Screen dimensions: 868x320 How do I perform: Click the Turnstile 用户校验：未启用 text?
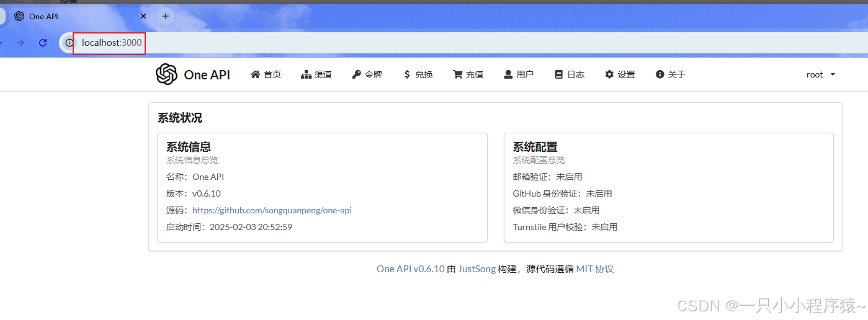[x=565, y=227]
